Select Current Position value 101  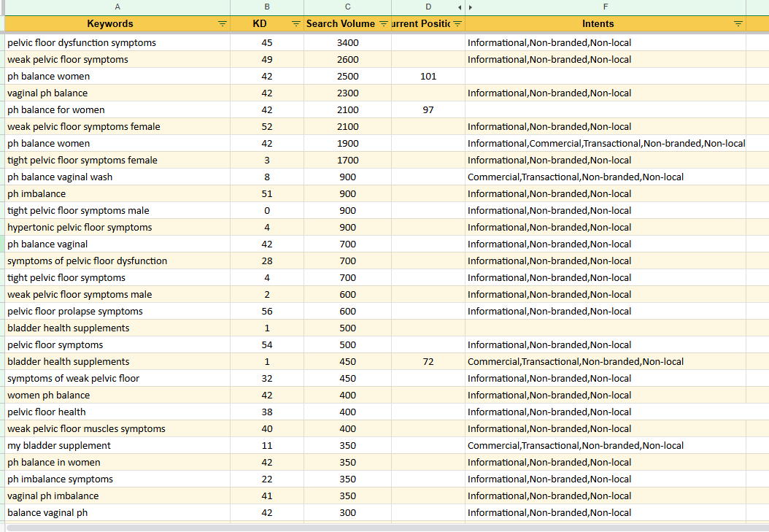428,77
